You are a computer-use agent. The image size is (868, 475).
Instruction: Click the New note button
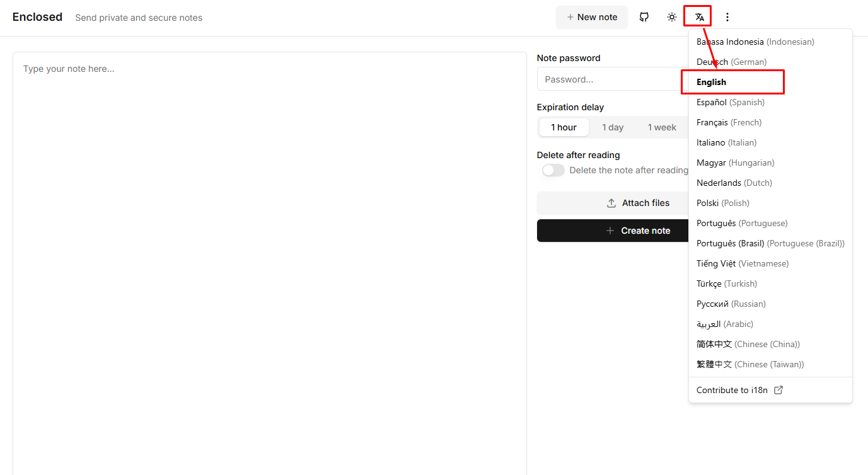pyautogui.click(x=592, y=17)
